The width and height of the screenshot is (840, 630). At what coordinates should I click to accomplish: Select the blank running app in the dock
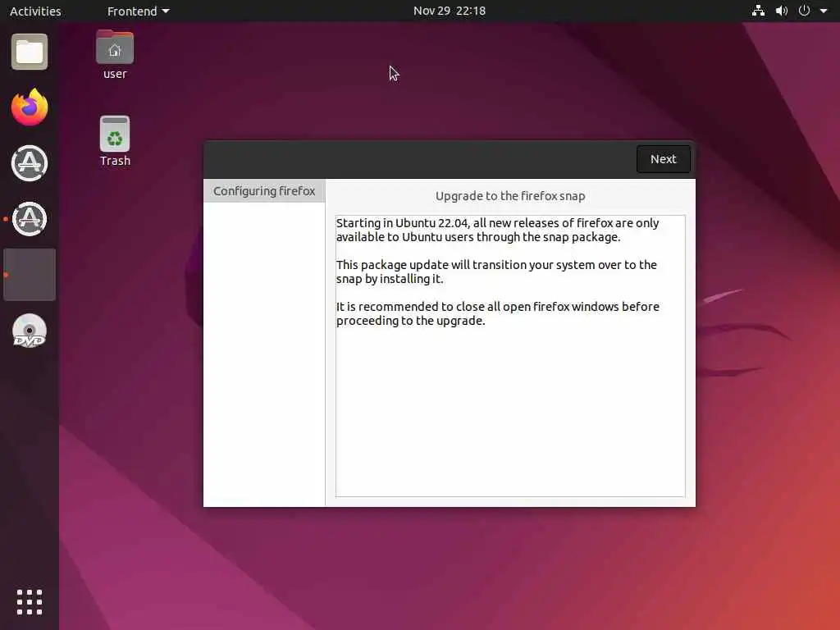[x=30, y=275]
